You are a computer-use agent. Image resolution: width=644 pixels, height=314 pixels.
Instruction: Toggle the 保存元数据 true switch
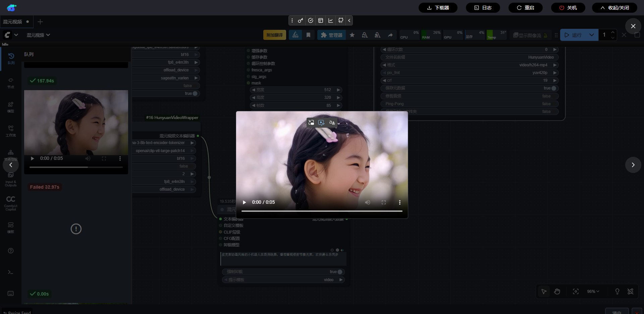(x=470, y=88)
